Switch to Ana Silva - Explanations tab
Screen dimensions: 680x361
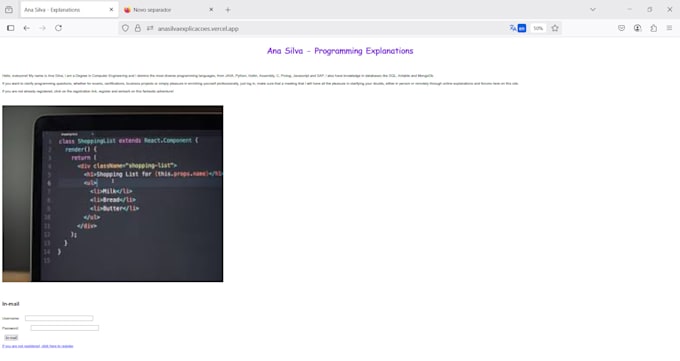(69, 10)
